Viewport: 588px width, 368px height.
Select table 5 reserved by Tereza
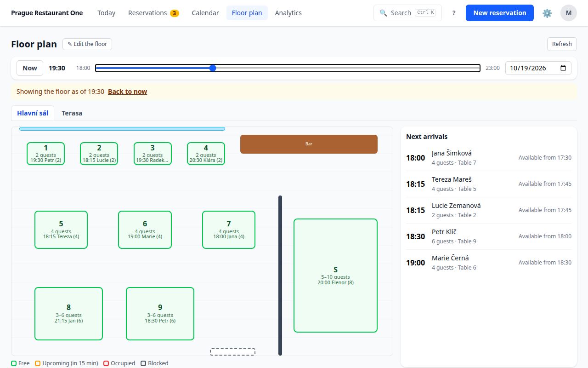coord(61,230)
